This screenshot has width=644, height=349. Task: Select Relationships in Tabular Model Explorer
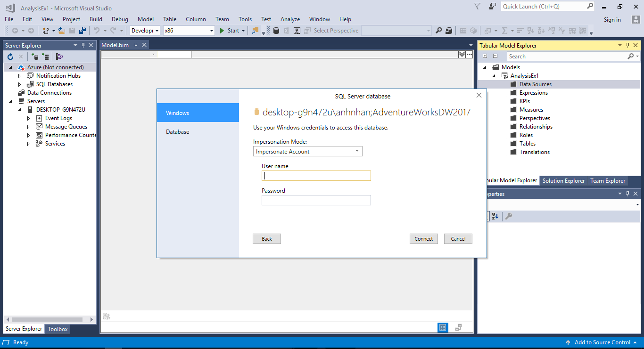(x=536, y=127)
